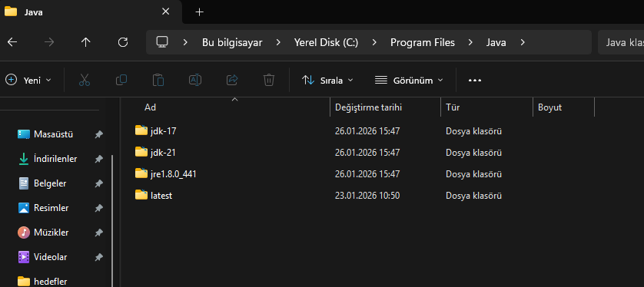The width and height of the screenshot is (644, 287).
Task: Unpin Resimler using its pin icon
Action: tap(98, 208)
